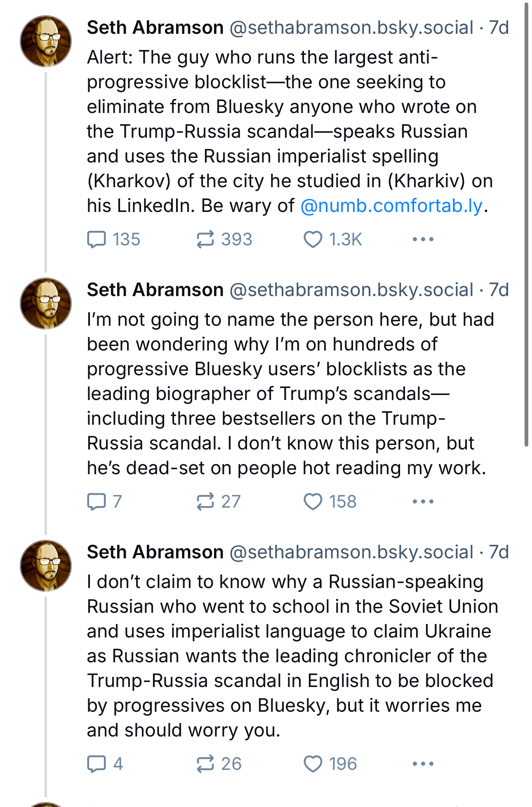Open more options on the first post
The width and height of the screenshot is (532, 807).
tap(423, 239)
